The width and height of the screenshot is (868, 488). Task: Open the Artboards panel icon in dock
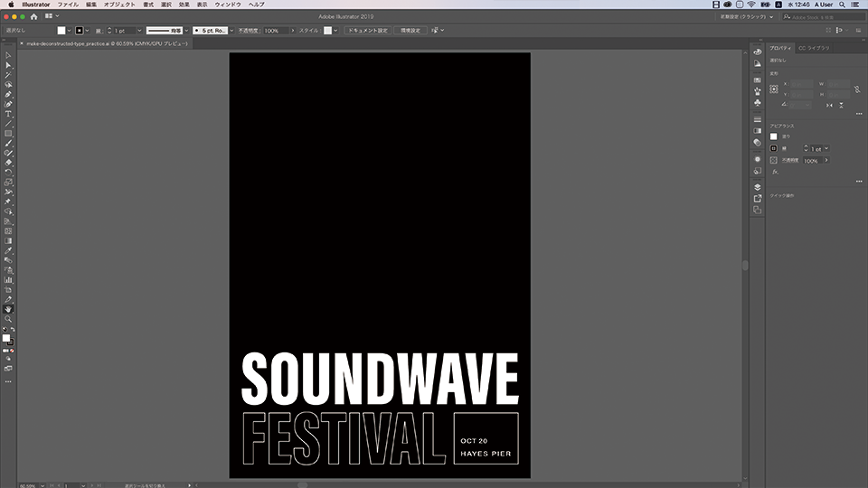coord(758,210)
